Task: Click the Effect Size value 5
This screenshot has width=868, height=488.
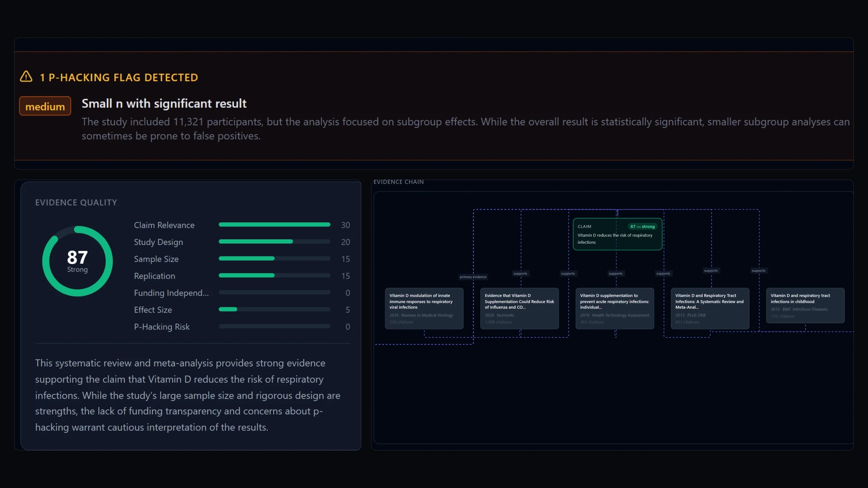Action: [347, 310]
